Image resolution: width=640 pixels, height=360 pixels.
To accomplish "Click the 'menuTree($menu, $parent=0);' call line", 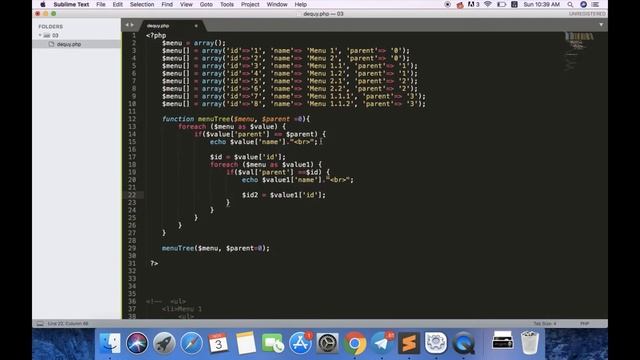I will pos(216,248).
